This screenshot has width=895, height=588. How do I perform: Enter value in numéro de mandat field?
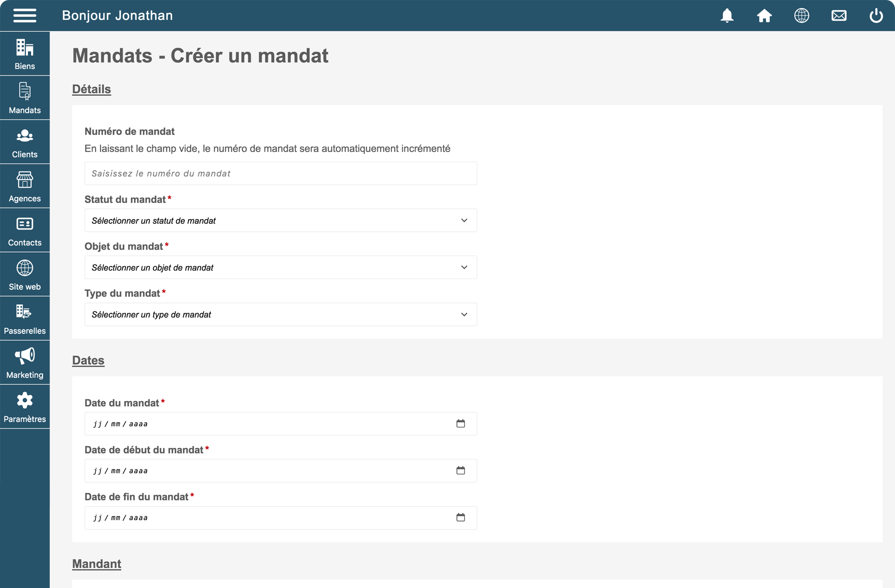coord(281,172)
